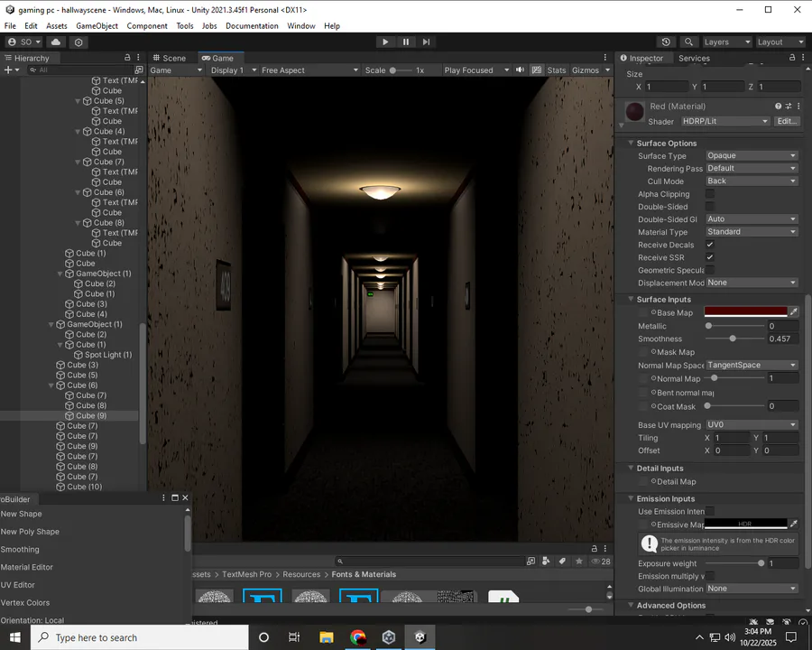The height and width of the screenshot is (650, 812).
Task: Toggle the Game view shortcuts keyboard icon
Action: (537, 70)
